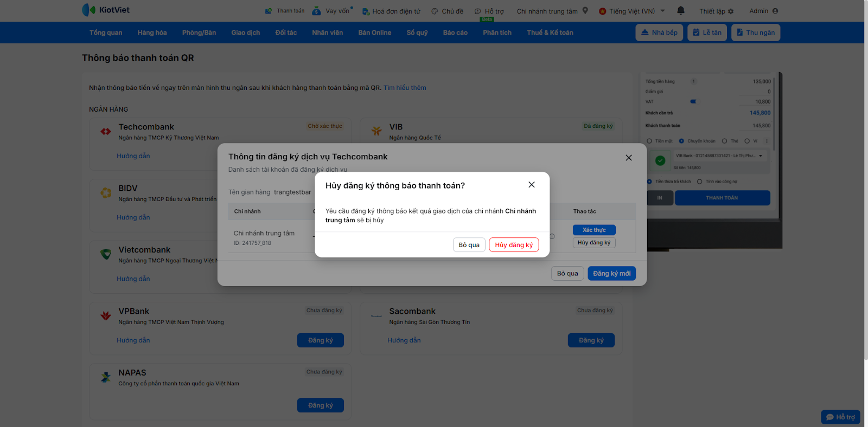Click the KiotViet logo
The height and width of the screenshot is (427, 868).
106,10
